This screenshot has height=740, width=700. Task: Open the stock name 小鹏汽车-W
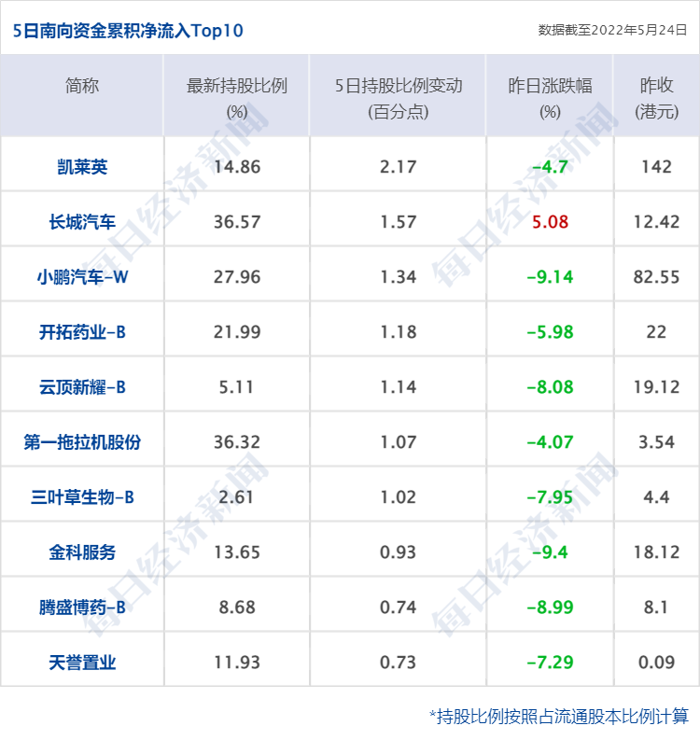click(x=83, y=277)
